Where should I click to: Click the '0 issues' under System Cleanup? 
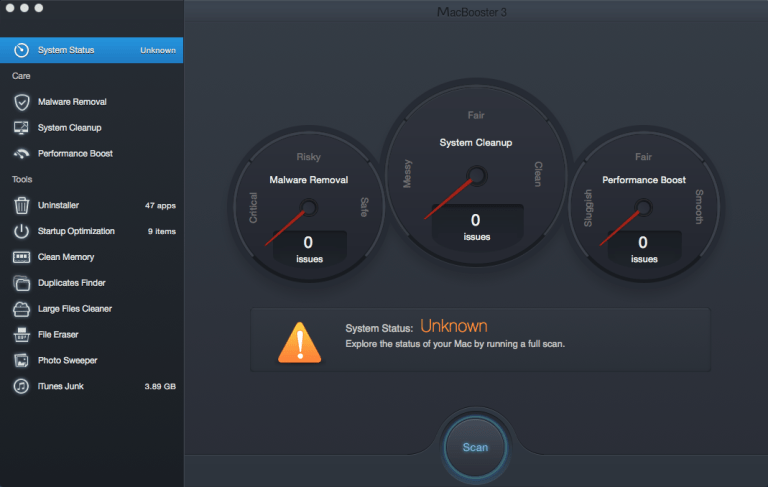[x=476, y=226]
